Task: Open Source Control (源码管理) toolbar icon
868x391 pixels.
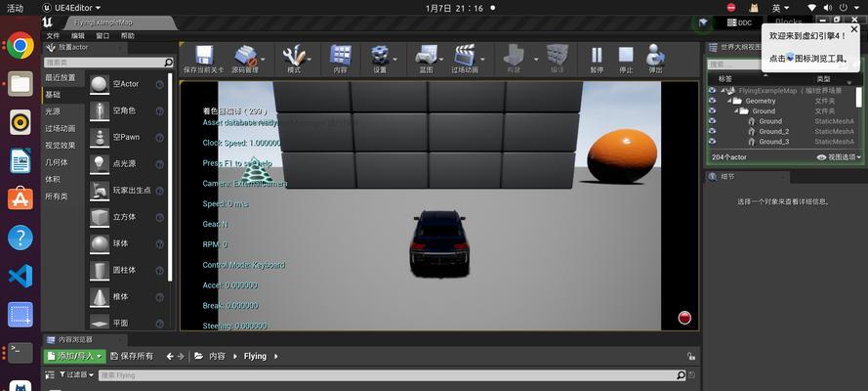Action: [x=245, y=56]
